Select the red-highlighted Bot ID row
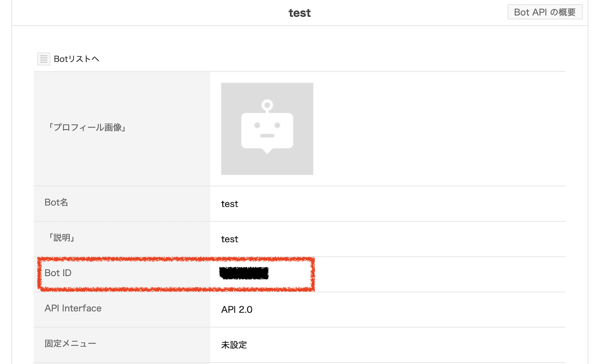This screenshot has height=364, width=599. [176, 274]
